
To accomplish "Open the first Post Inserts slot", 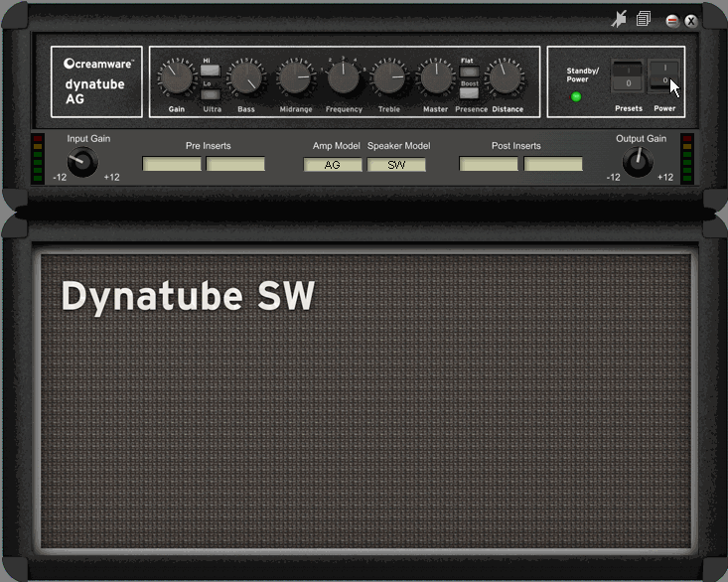I will tap(489, 164).
